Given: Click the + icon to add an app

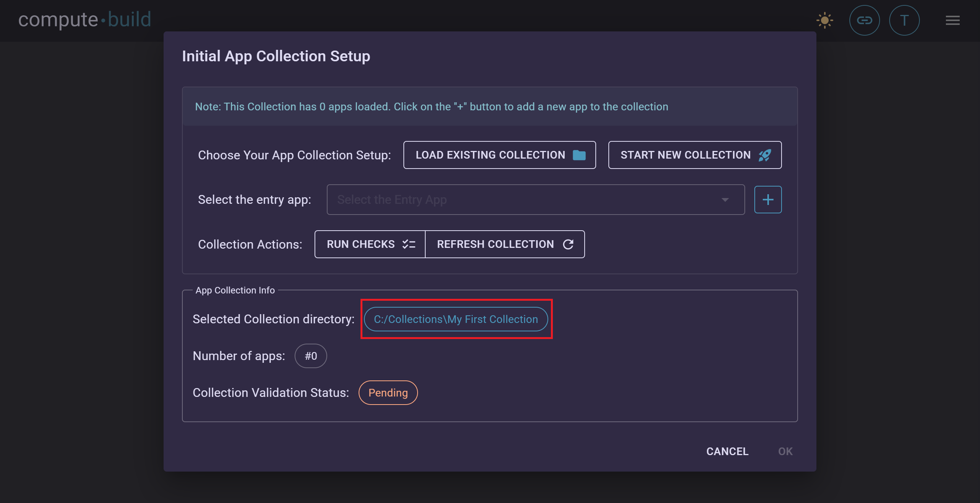Looking at the screenshot, I should coord(768,199).
